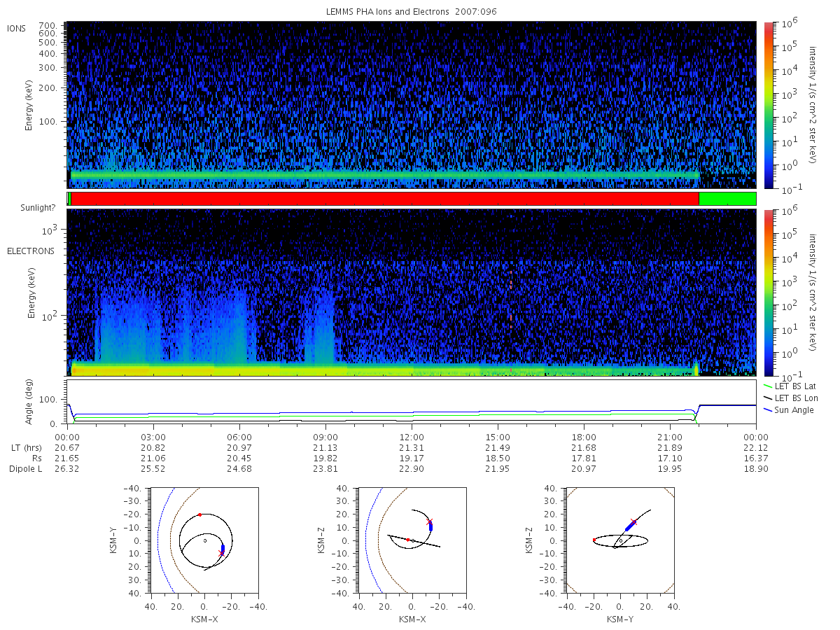Click the LT value 21.68
Screen dimensions: 840x630
pyautogui.click(x=584, y=447)
